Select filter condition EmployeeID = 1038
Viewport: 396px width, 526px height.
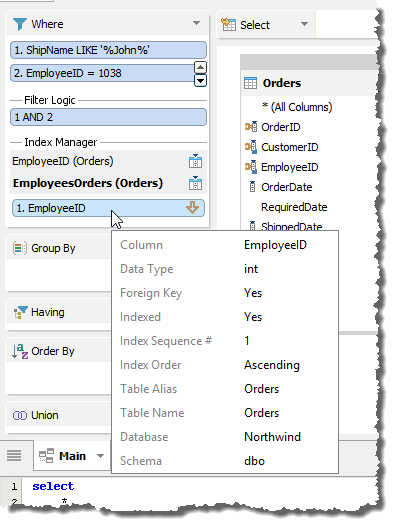[x=102, y=73]
